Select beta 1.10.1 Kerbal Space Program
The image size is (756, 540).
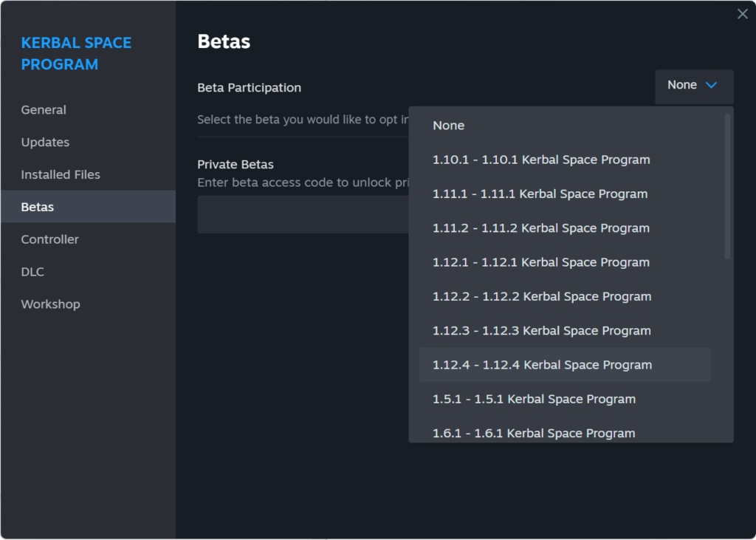pos(565,160)
